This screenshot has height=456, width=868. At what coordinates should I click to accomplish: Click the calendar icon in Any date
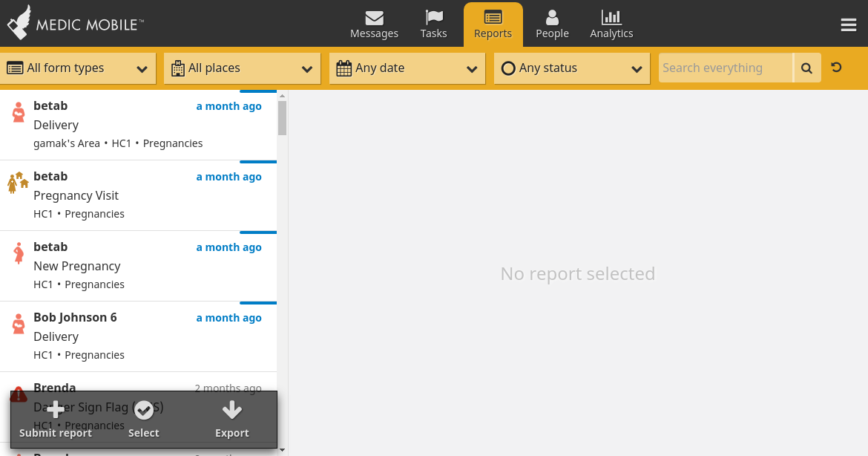tap(343, 68)
